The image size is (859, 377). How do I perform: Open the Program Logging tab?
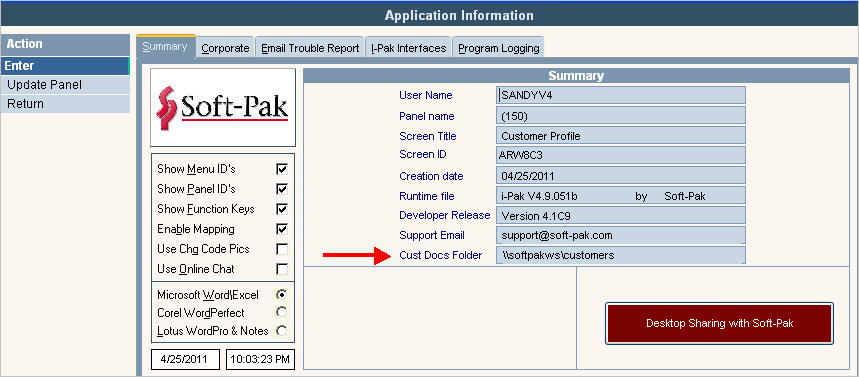click(499, 48)
